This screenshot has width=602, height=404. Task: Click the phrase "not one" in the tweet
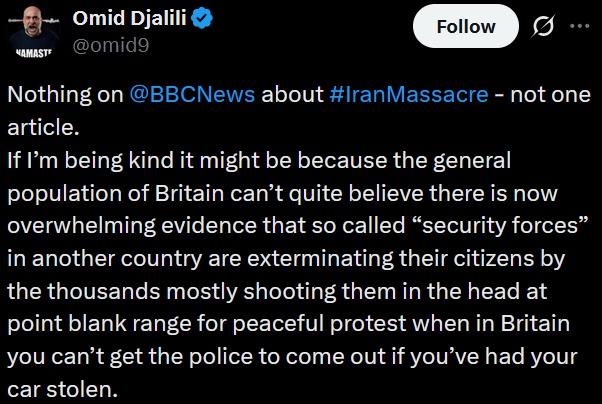554,95
